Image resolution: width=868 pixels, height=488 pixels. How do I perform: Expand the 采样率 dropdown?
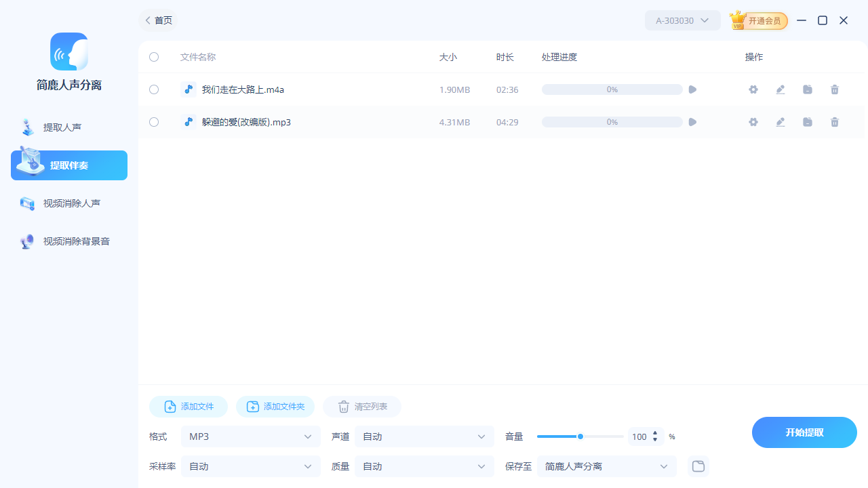pos(250,466)
